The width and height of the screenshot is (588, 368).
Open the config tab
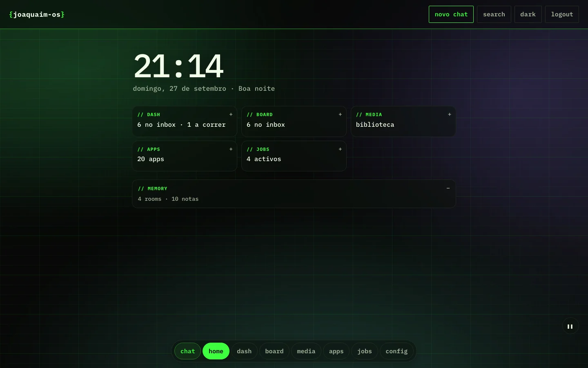click(396, 351)
